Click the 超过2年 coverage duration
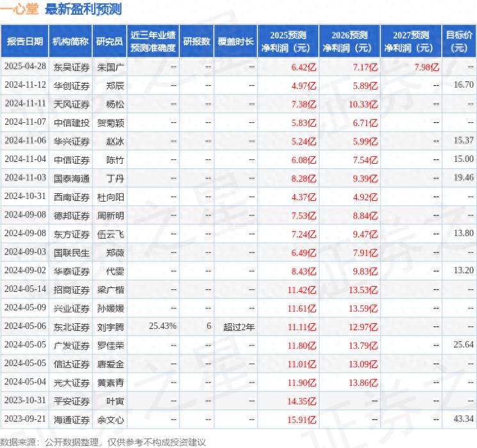The width and height of the screenshot is (477, 448). click(239, 327)
